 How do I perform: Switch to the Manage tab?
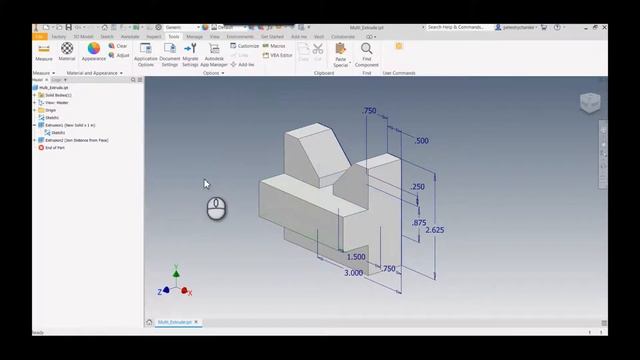pos(194,37)
